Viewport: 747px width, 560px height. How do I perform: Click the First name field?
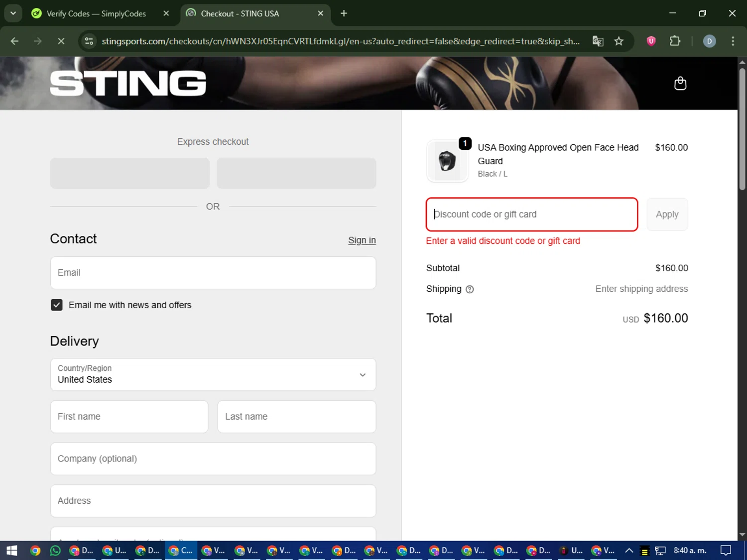(x=129, y=417)
